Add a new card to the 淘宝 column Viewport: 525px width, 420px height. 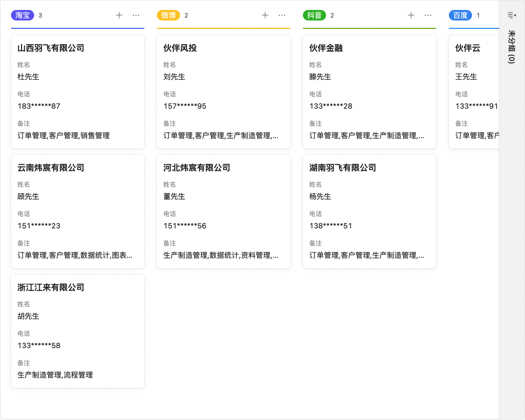120,15
